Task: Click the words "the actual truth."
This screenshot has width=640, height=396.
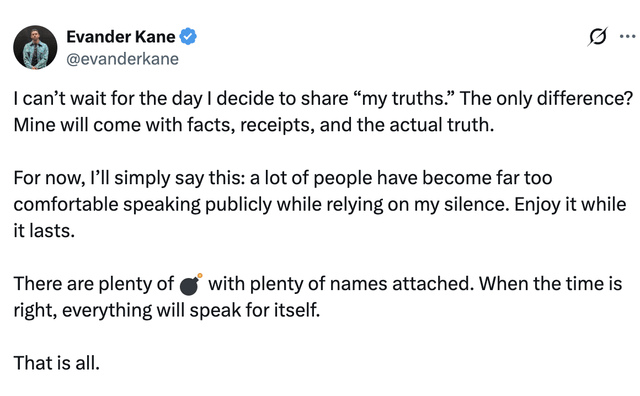Action: 426,125
